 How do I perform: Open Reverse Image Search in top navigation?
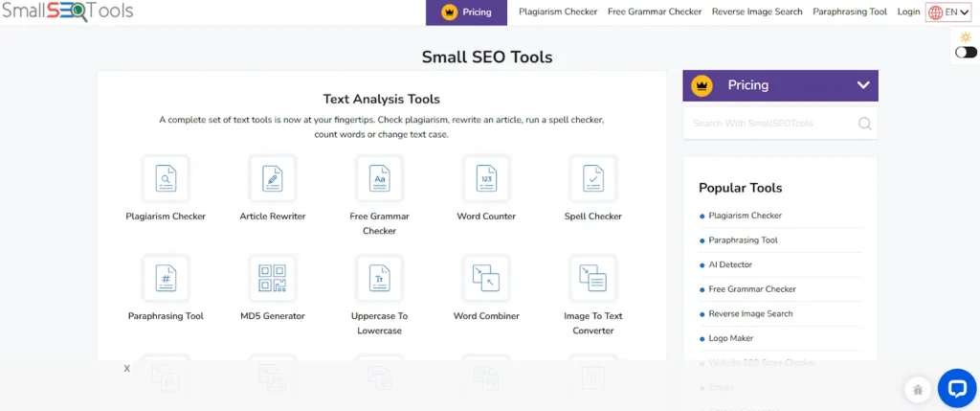click(x=757, y=11)
